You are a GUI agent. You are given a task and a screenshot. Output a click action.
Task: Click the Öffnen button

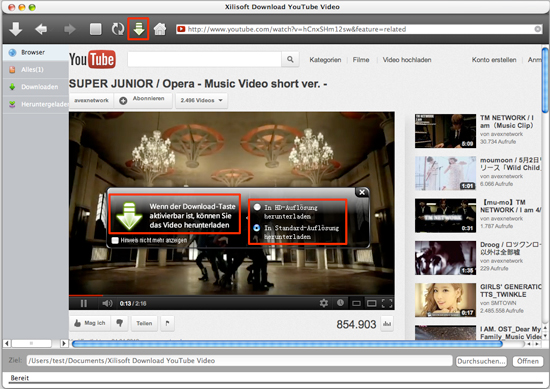tap(528, 361)
